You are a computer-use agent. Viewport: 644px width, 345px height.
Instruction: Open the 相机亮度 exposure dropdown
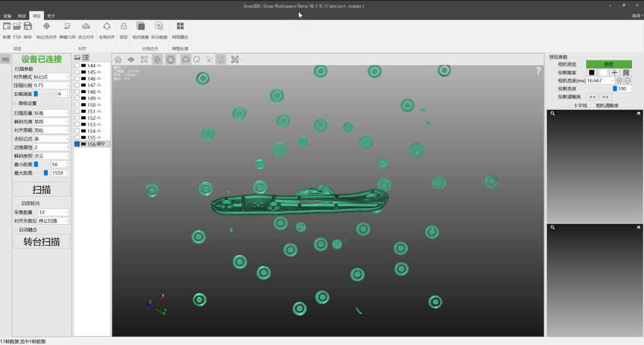coord(600,81)
